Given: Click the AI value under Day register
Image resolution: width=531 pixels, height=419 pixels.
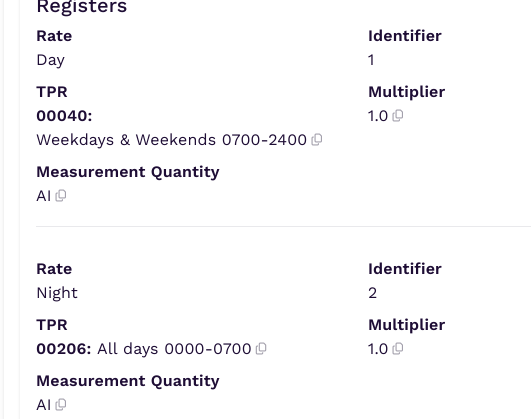Looking at the screenshot, I should [x=44, y=196].
